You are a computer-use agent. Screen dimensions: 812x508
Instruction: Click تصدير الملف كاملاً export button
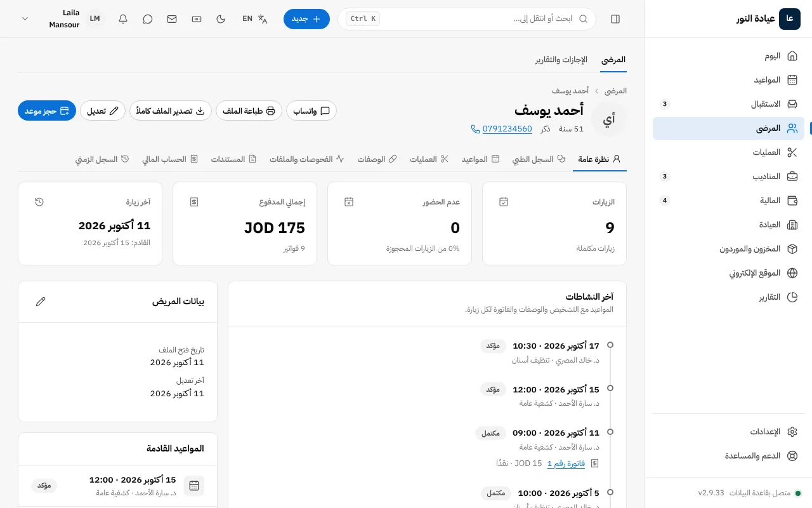pyautogui.click(x=171, y=110)
